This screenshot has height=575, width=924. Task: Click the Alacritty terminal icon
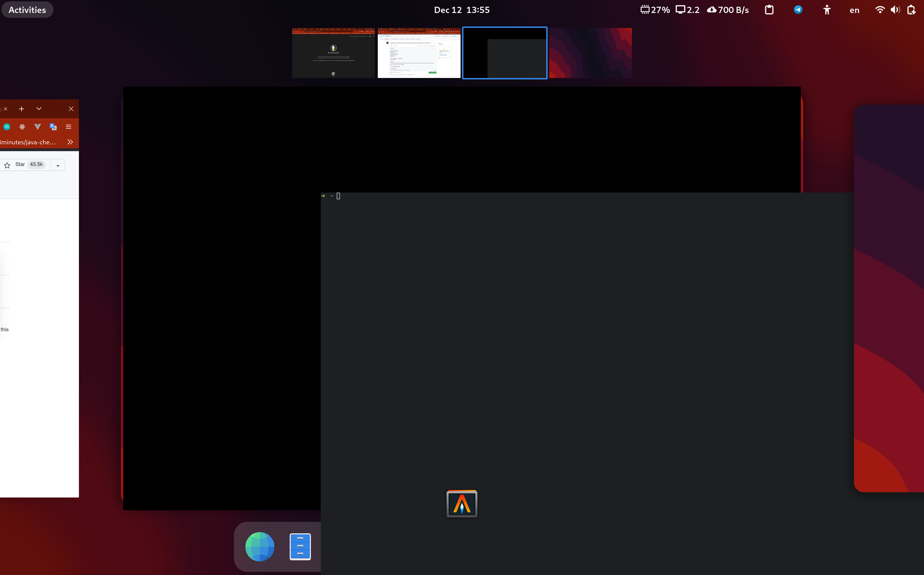(462, 504)
